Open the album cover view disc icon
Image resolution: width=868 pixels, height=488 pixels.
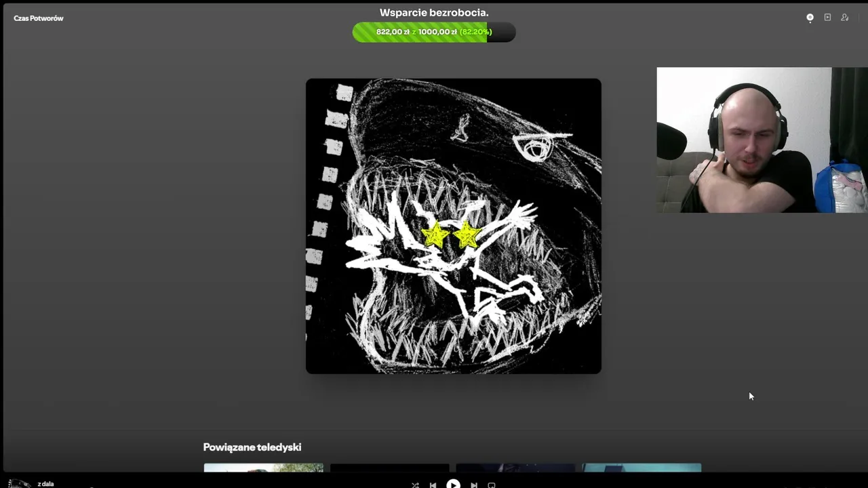click(810, 18)
